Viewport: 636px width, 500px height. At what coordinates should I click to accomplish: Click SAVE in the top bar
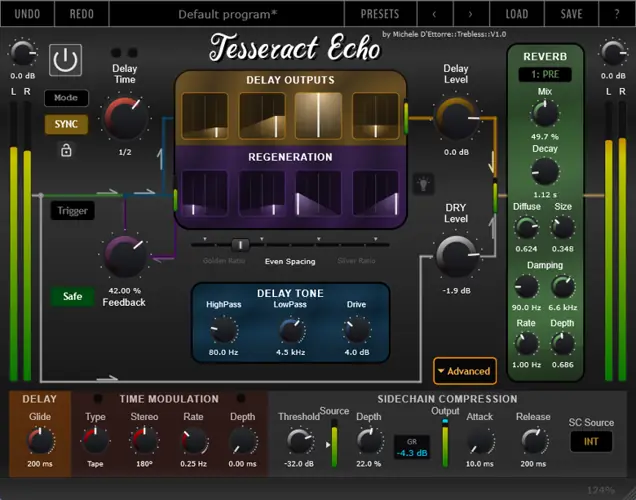[x=571, y=14]
